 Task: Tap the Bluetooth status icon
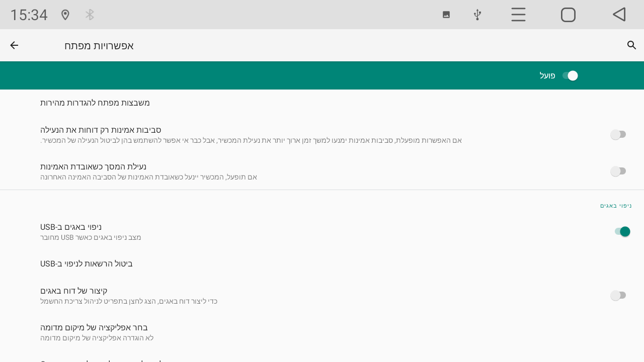click(90, 15)
